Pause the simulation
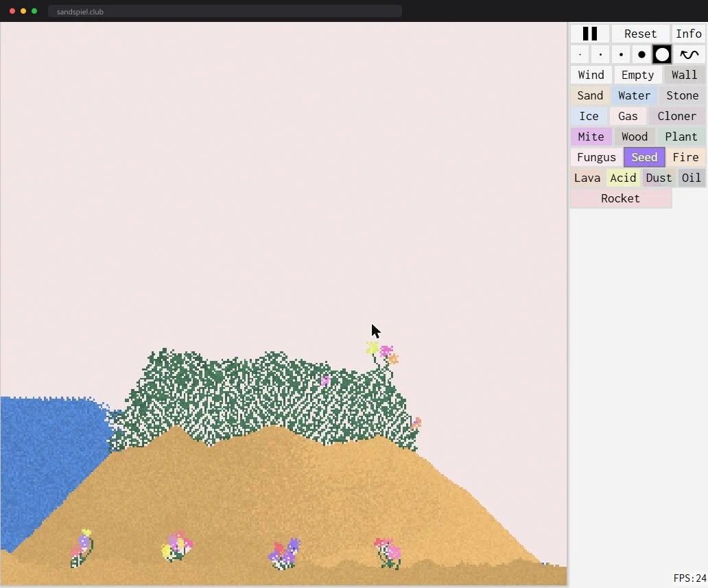 coord(590,34)
